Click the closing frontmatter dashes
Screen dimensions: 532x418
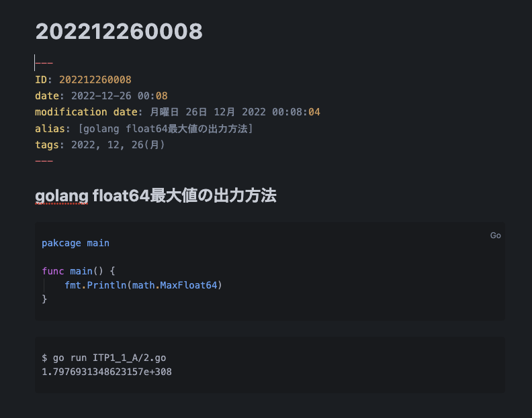pyautogui.click(x=44, y=161)
